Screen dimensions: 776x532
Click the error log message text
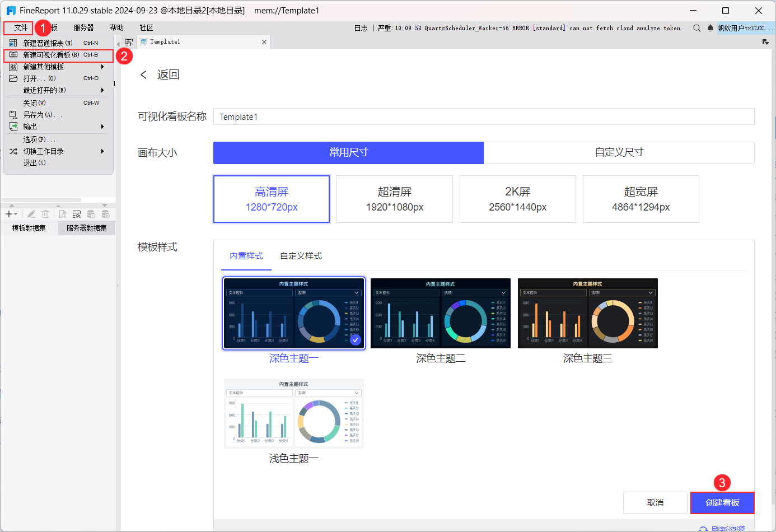click(x=530, y=28)
